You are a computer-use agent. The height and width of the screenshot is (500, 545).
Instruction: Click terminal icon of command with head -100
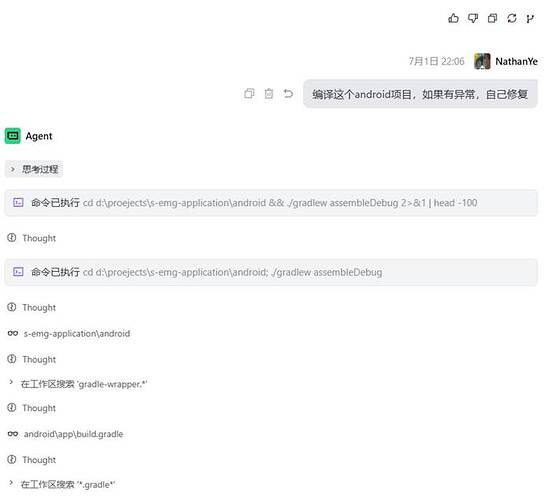[18, 203]
